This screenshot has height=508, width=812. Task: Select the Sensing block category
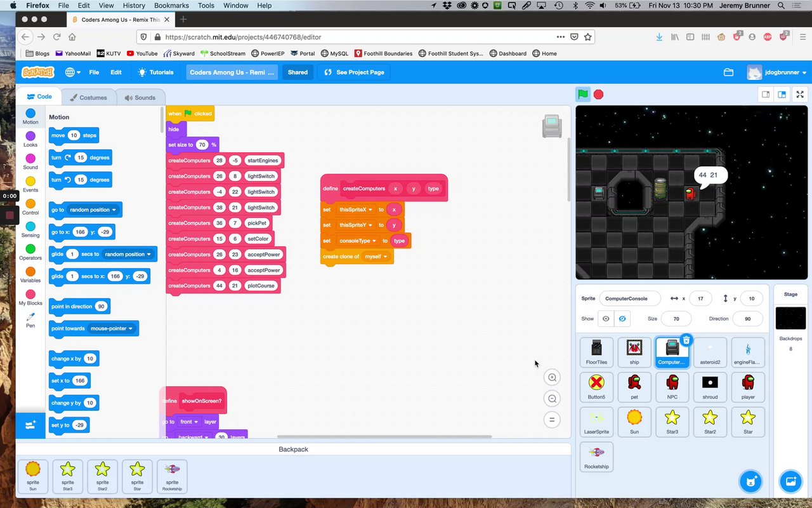(30, 230)
